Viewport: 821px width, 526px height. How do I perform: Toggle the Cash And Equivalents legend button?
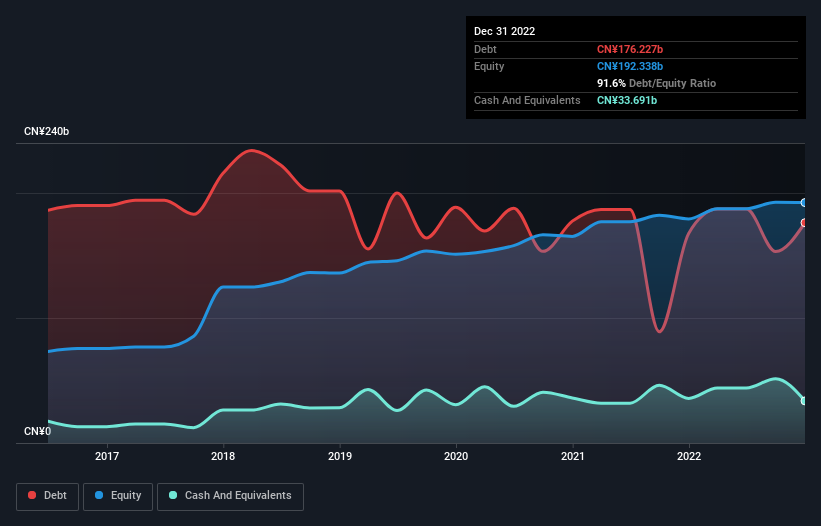coord(230,496)
